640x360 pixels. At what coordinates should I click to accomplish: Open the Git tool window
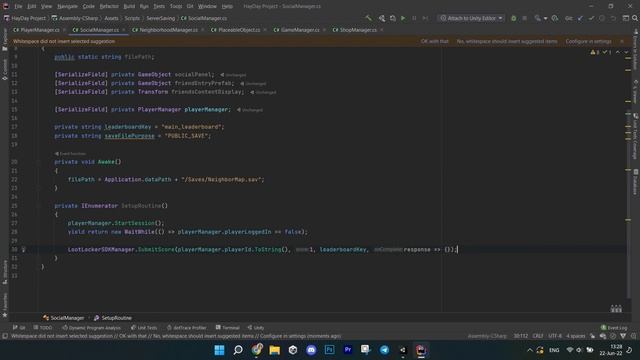tap(19, 327)
